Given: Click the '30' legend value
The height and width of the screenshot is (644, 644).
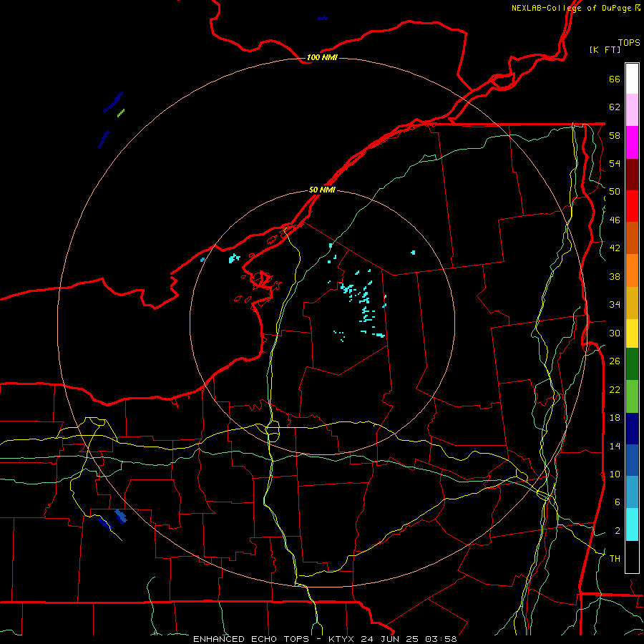Looking at the screenshot, I should tap(615, 333).
